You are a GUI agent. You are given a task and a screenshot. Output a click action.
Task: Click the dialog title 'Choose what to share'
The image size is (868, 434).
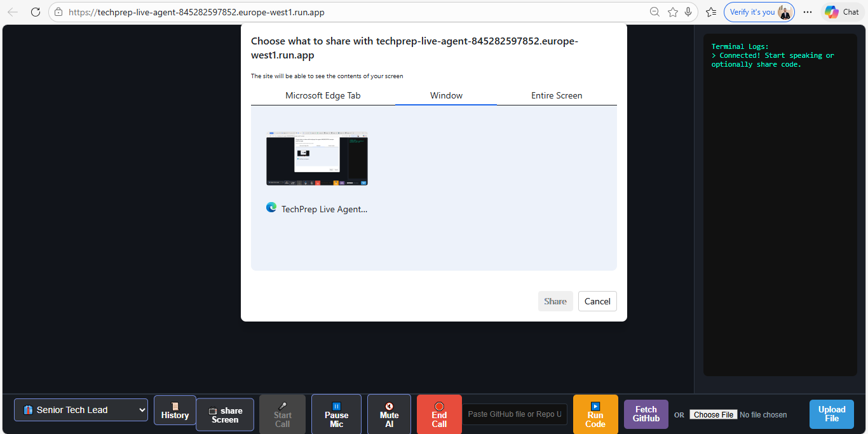click(x=414, y=48)
